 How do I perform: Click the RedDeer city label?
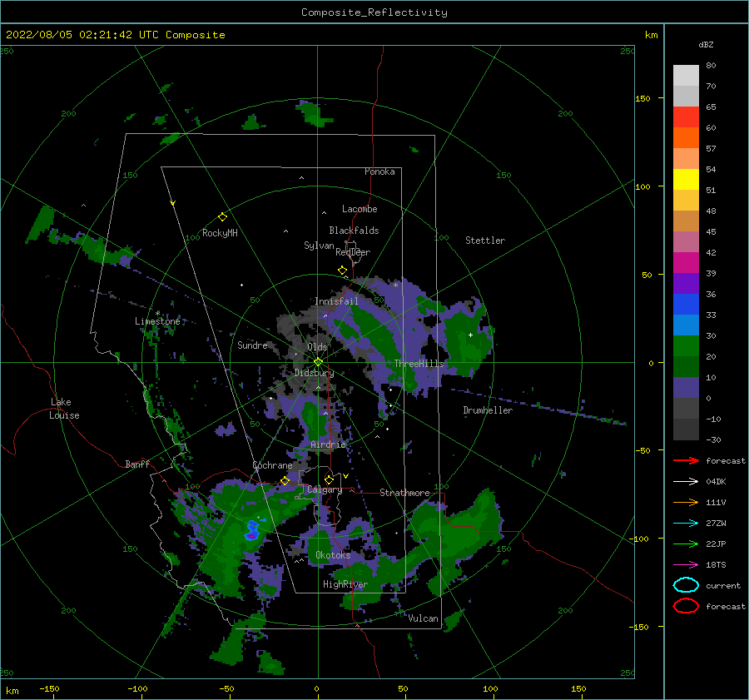pyautogui.click(x=353, y=252)
